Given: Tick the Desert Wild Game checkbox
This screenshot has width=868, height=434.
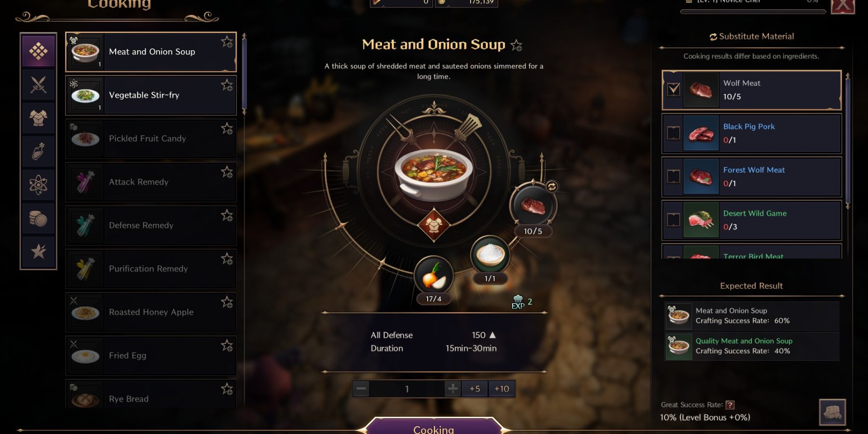Looking at the screenshot, I should [x=674, y=220].
